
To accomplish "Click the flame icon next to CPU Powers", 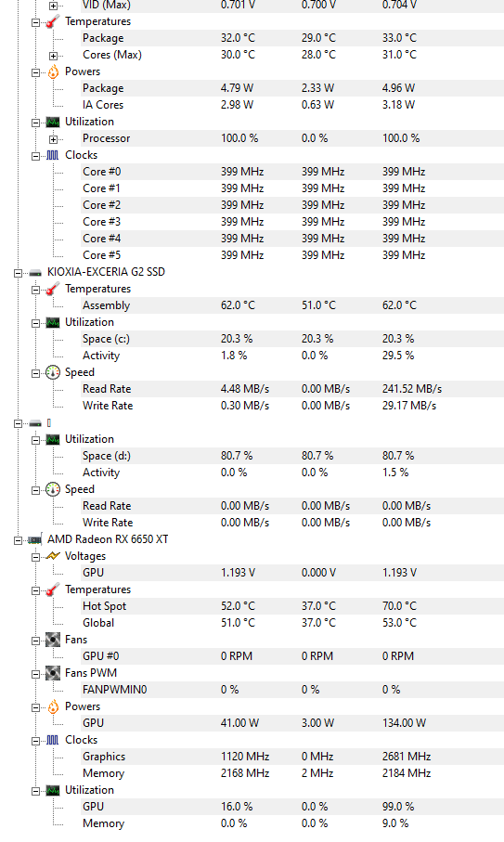I will tap(53, 72).
